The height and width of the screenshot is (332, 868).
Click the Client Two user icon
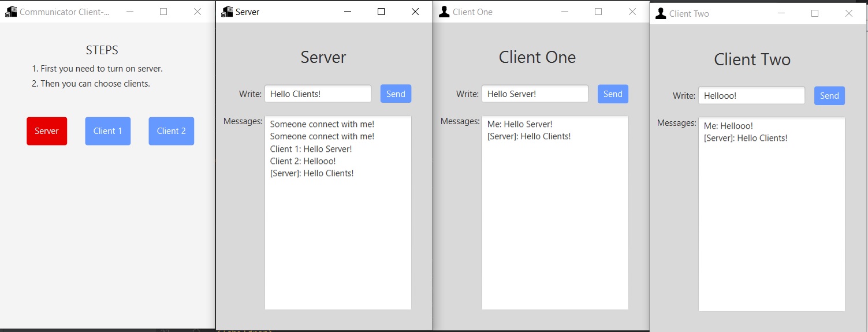[661, 13]
